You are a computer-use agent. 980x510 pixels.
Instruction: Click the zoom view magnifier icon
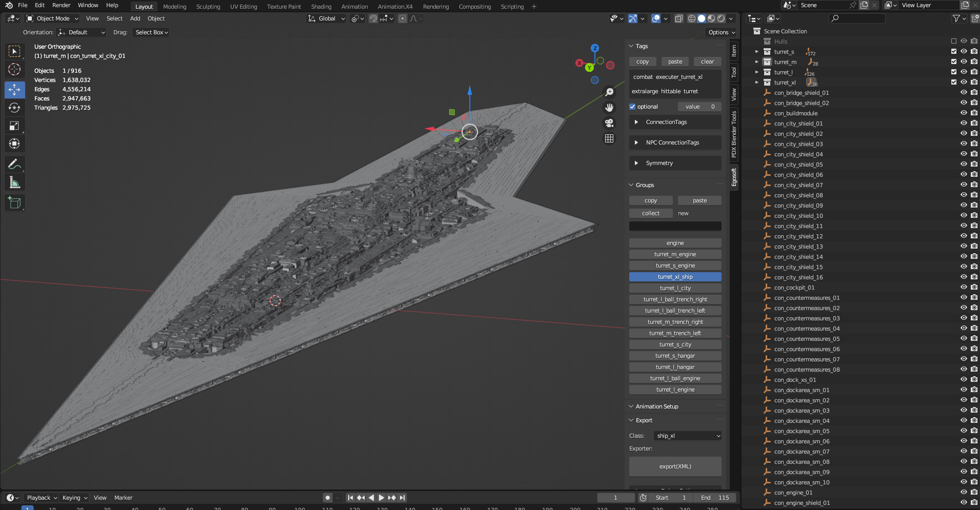[609, 92]
